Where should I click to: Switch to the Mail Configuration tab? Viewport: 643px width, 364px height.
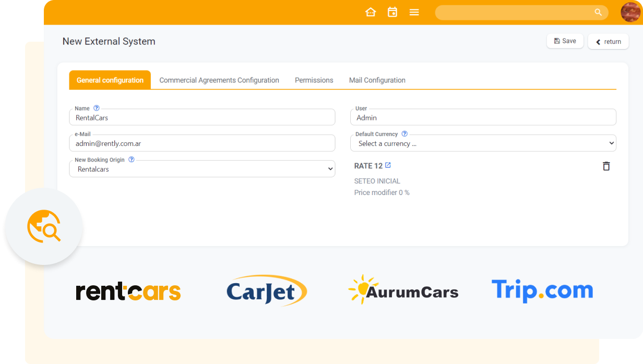click(377, 80)
